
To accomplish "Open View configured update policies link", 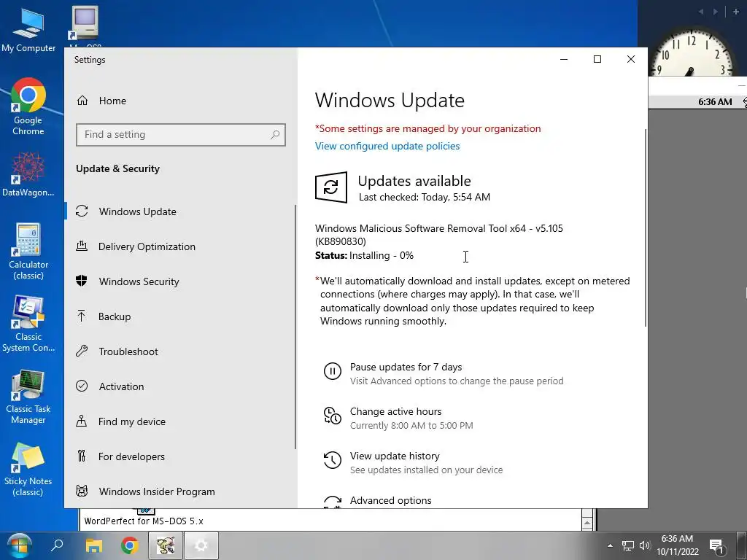I will (387, 146).
